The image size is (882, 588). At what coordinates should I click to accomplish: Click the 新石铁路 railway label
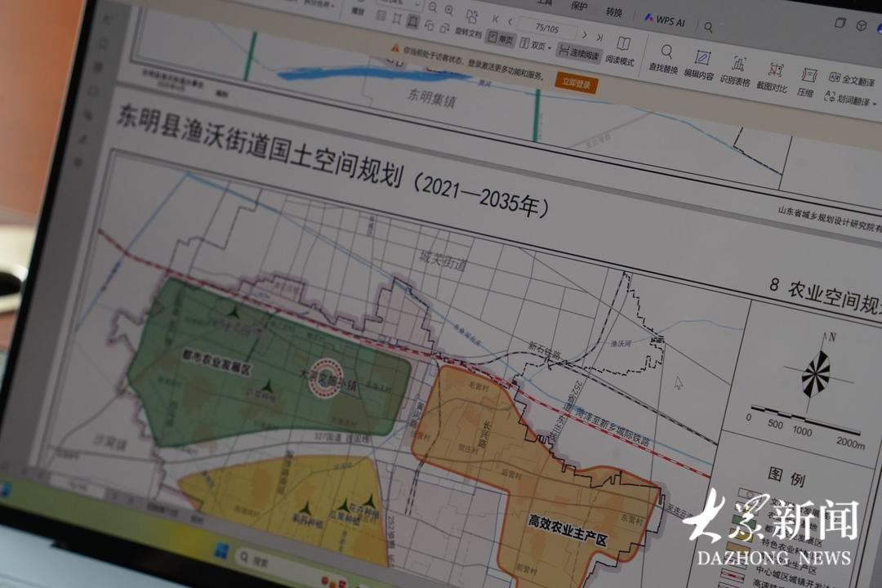545,351
